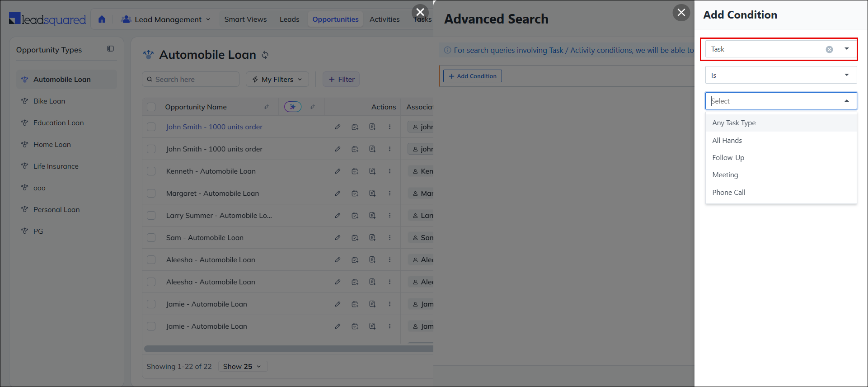
Task: Open more actions for Sam row
Action: [389, 238]
